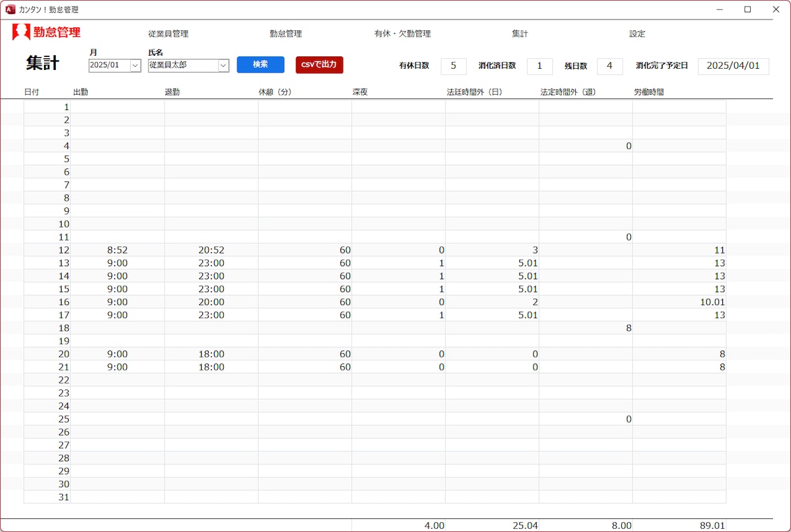
Task: Click the red 勤怠管理 logo icon
Action: [21, 32]
